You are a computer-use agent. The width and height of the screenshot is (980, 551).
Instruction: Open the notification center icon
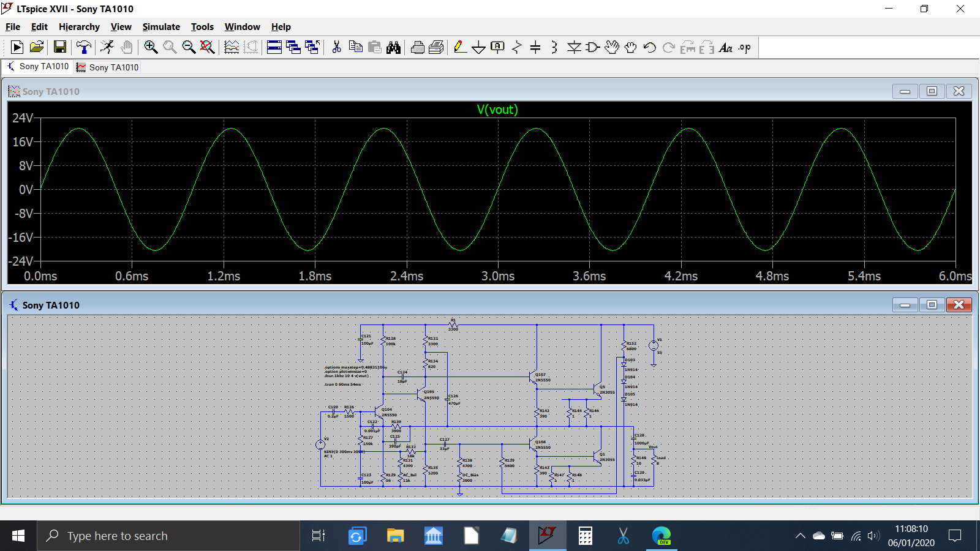[x=954, y=536]
